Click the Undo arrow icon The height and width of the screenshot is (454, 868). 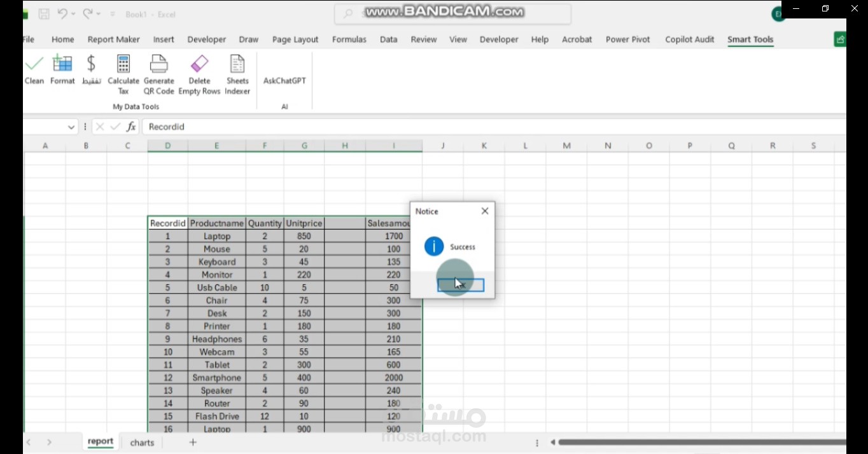pyautogui.click(x=62, y=13)
